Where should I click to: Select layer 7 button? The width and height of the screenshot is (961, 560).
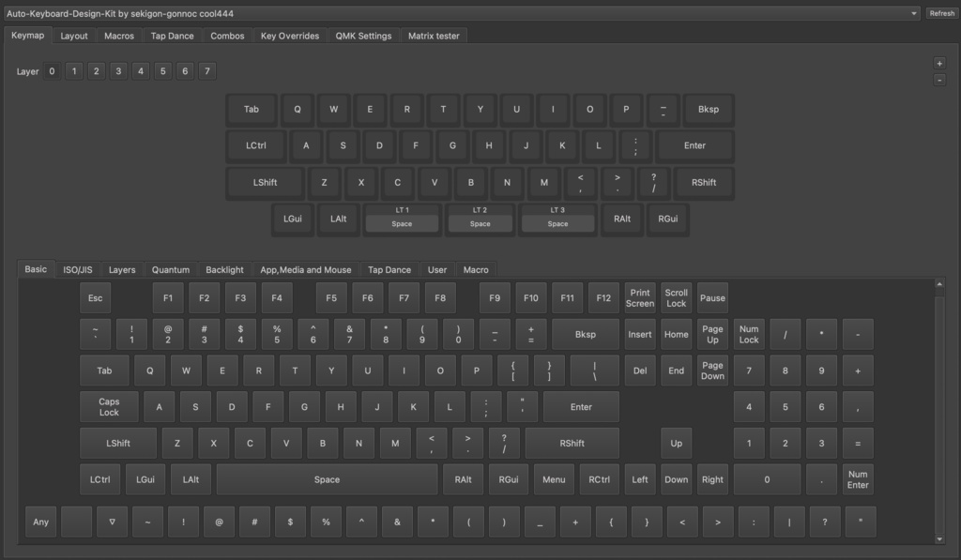tap(207, 71)
